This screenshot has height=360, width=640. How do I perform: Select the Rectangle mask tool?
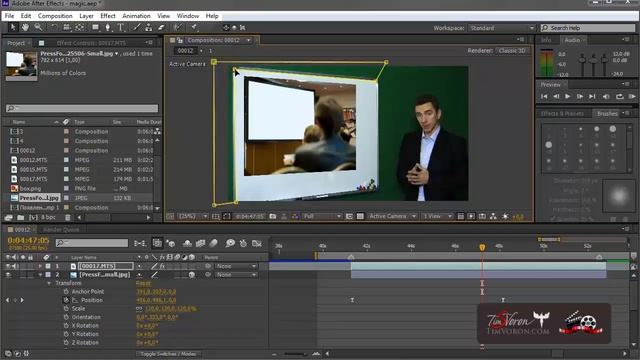click(x=95, y=27)
